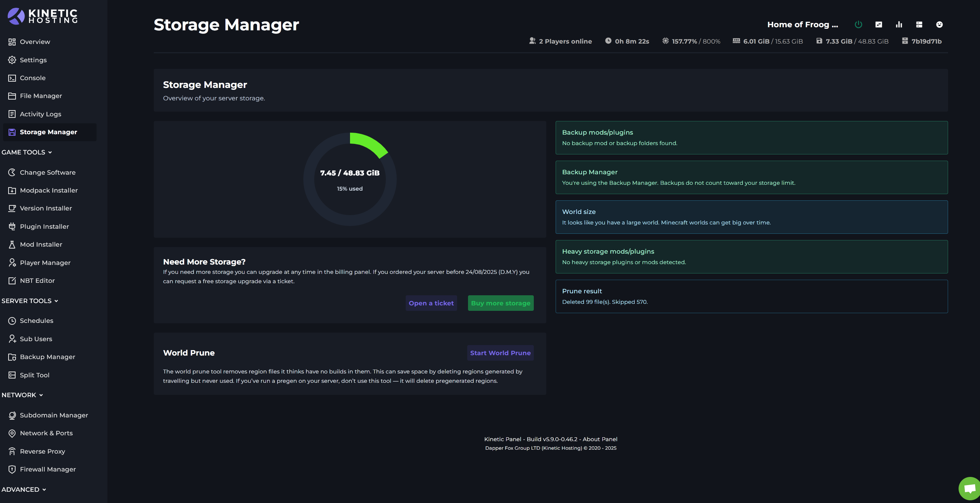This screenshot has width=980, height=503.
Task: View server statistics via the bar chart icon
Action: 899,24
